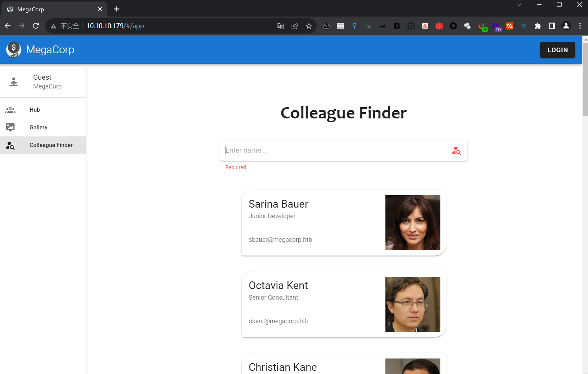Image resolution: width=588 pixels, height=374 pixels.
Task: Open the Chrome profile avatar menu
Action: 566,26
